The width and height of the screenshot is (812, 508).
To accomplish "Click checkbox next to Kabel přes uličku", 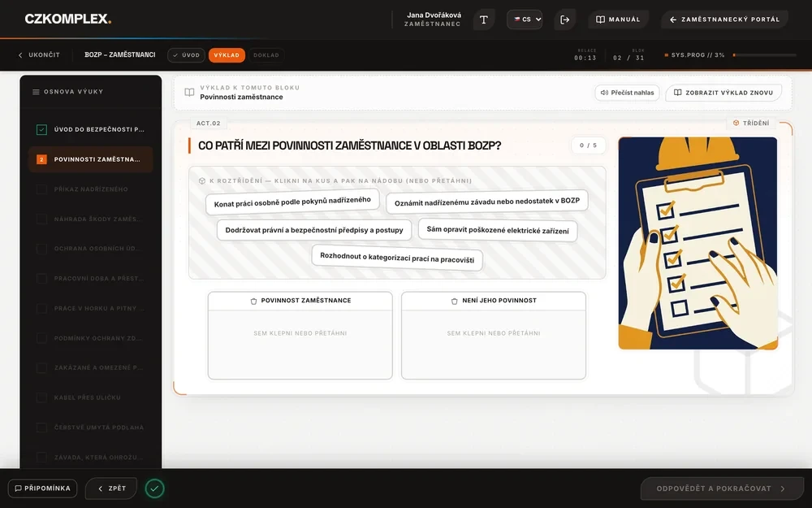I will point(41,397).
